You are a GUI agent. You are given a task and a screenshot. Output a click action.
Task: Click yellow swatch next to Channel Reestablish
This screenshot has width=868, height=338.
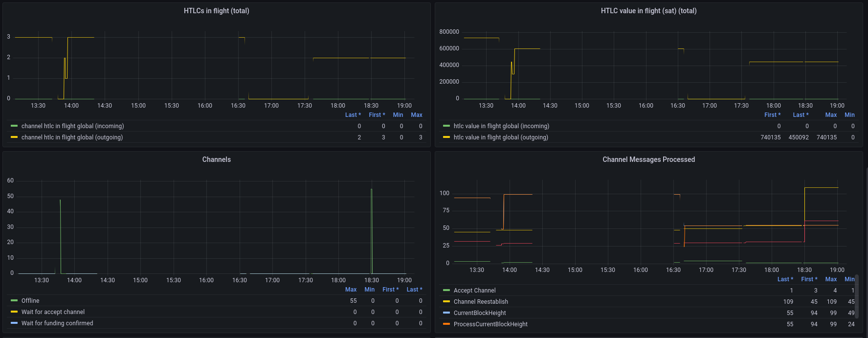(x=446, y=302)
